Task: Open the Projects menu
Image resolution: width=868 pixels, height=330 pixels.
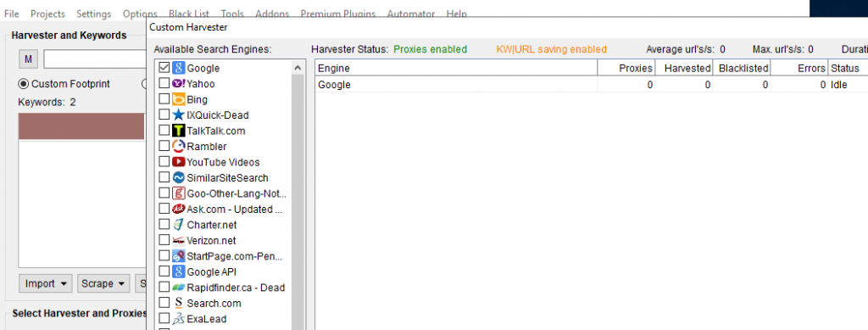Action: pyautogui.click(x=47, y=14)
